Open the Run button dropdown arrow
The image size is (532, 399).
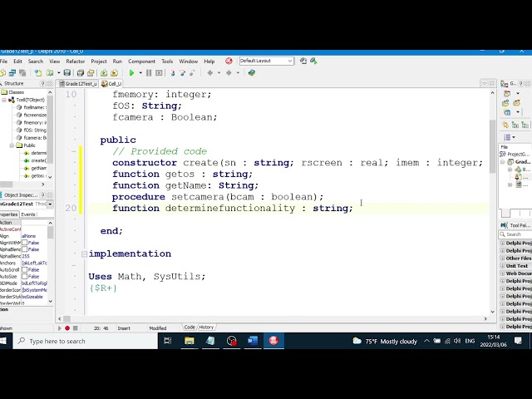coord(140,72)
